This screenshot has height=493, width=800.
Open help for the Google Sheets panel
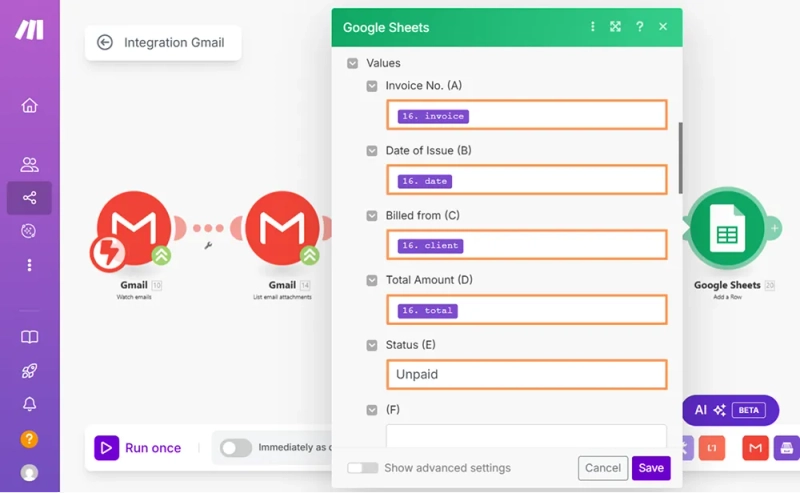pos(639,27)
